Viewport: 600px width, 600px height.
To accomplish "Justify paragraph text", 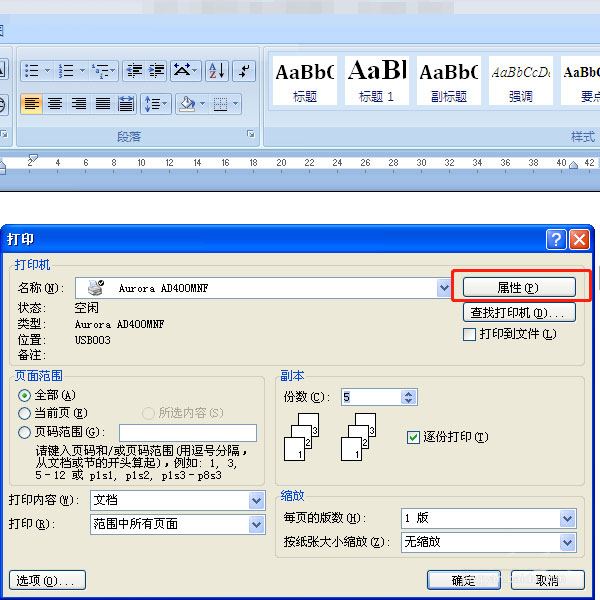I will point(103,104).
